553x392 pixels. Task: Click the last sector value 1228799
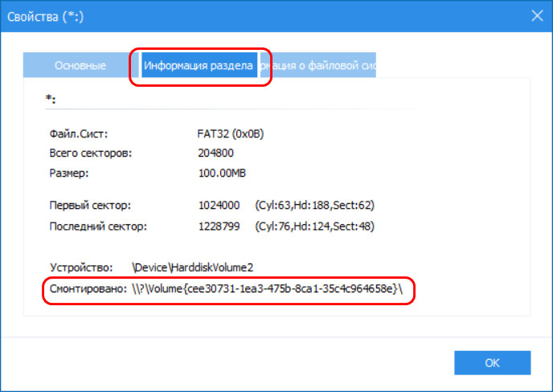coord(219,227)
